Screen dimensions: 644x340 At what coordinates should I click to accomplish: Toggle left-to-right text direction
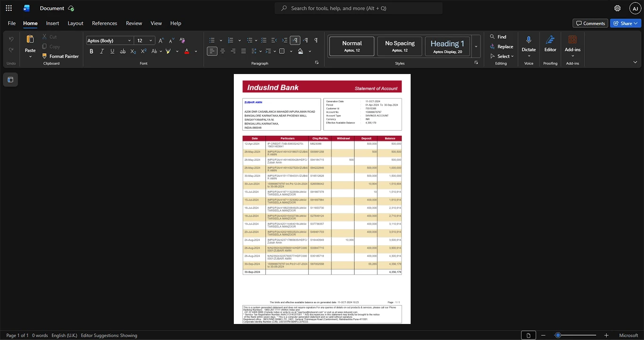click(295, 41)
